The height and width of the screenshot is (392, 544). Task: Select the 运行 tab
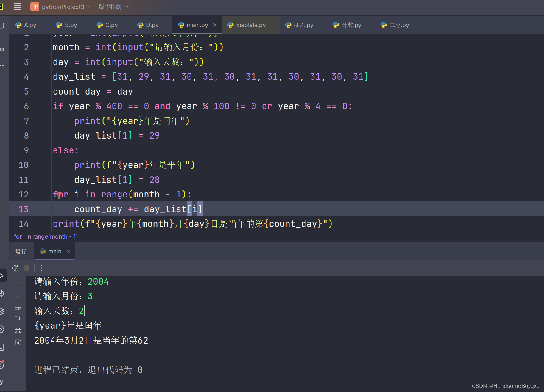tap(20, 251)
